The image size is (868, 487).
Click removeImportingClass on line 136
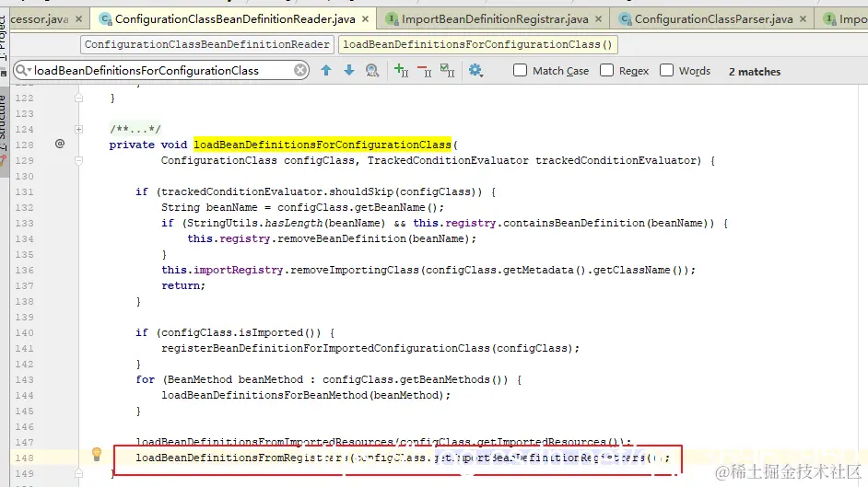click(354, 271)
